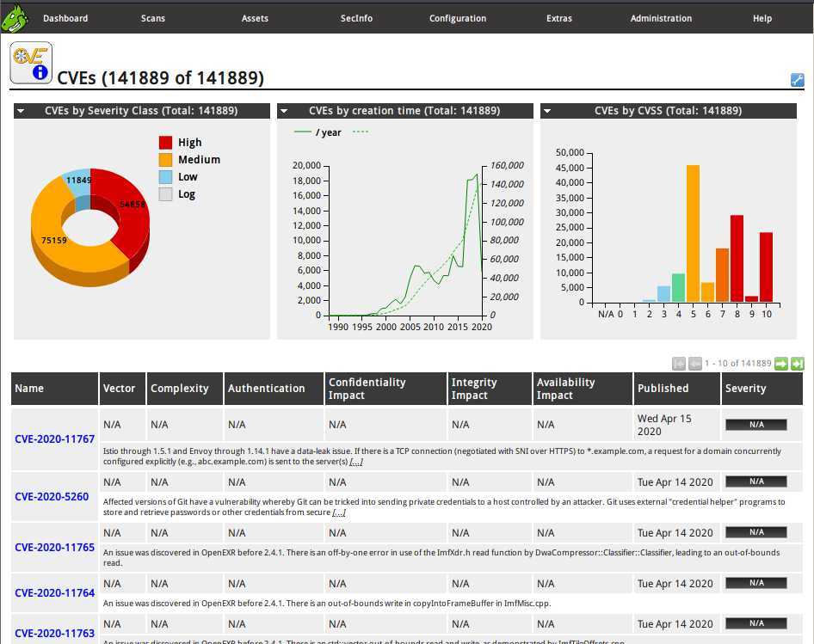This screenshot has height=644, width=814.
Task: Expand the truncated Git credentials description link
Action: pyautogui.click(x=339, y=512)
